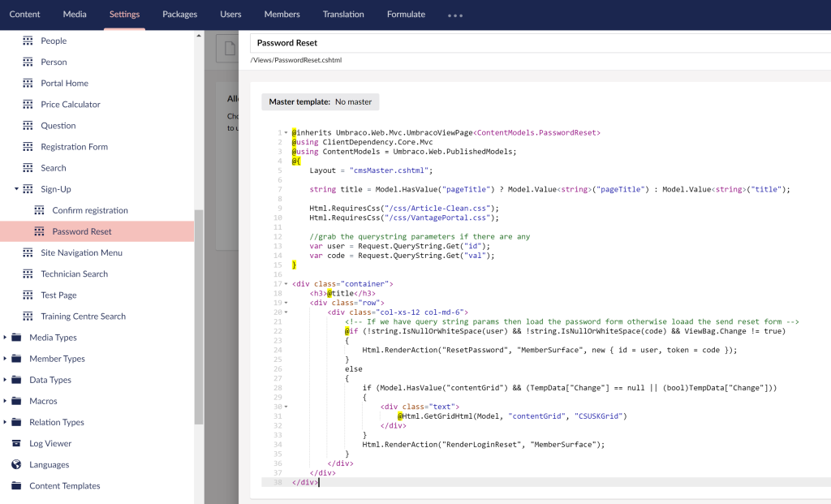831x504 pixels.
Task: Click the document icon beside the editor name
Action: tap(230, 49)
